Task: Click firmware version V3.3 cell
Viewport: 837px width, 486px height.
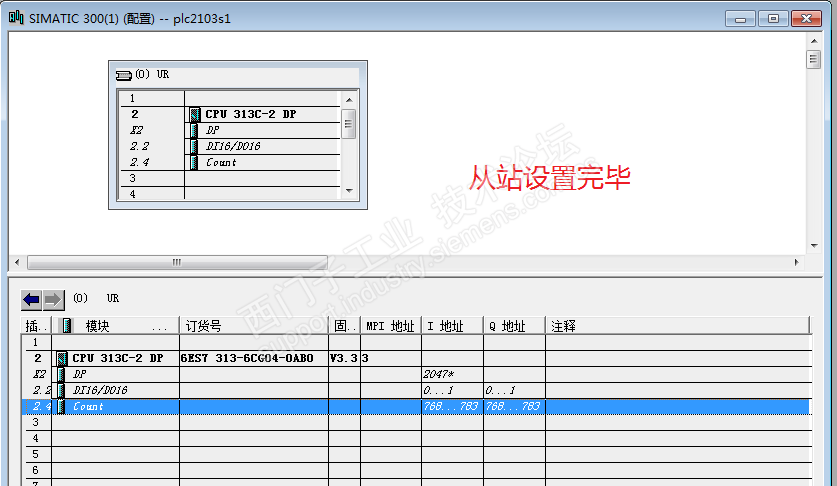Action: click(344, 358)
